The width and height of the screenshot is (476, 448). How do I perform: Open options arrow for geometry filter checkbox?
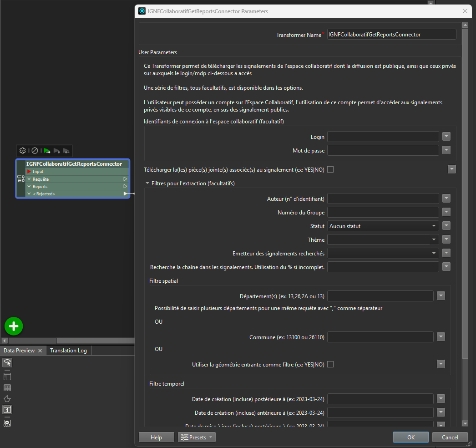[441, 364]
